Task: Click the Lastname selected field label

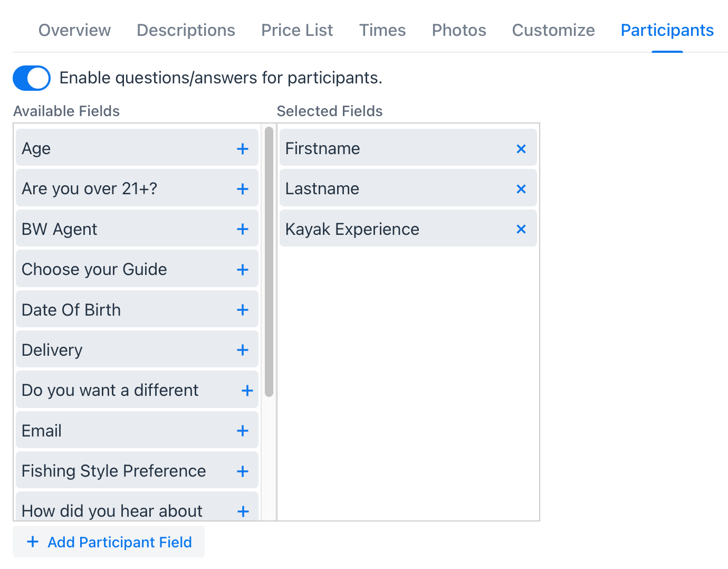Action: 322,188
